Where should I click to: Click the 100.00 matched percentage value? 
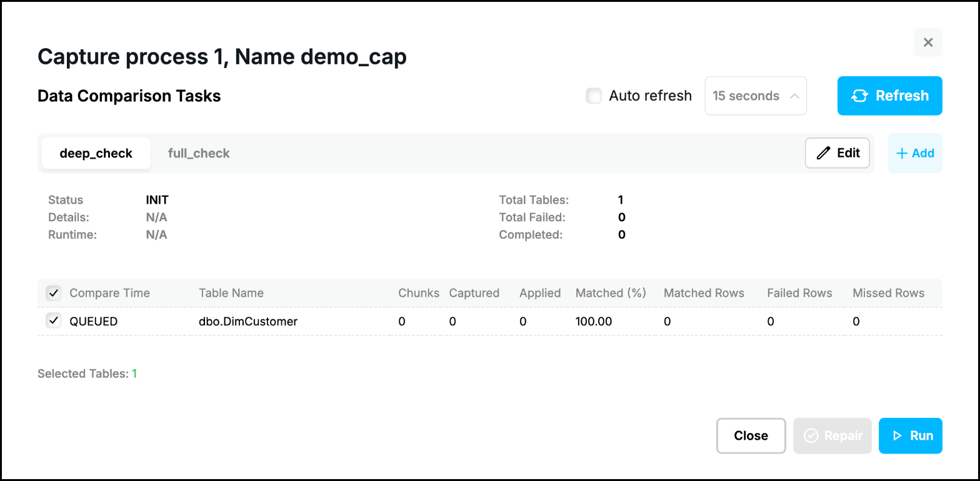594,322
